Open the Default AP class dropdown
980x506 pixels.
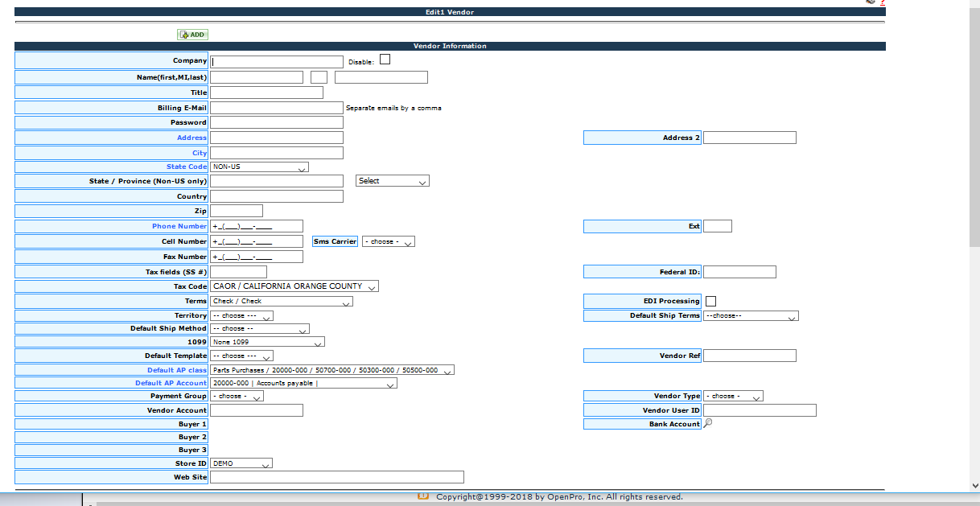[x=331, y=370]
